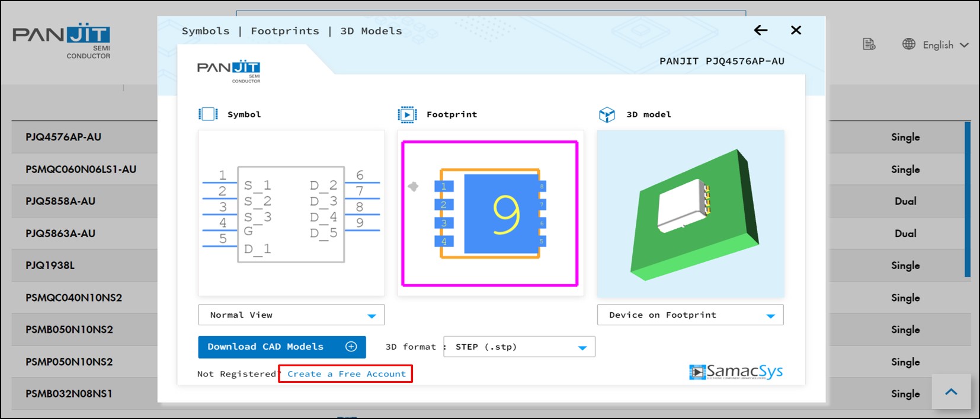Viewport: 980px width, 419px height.
Task: Click part number PSMB032N08NS1
Action: [69, 394]
